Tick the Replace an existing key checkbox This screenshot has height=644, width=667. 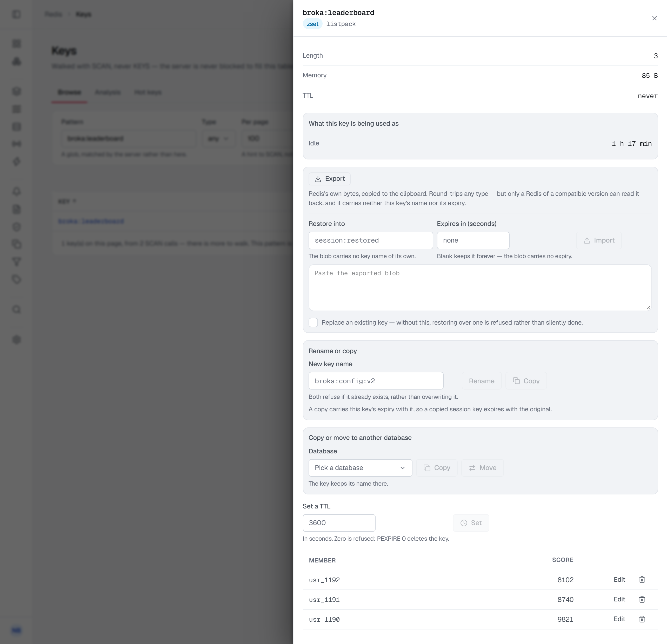313,322
